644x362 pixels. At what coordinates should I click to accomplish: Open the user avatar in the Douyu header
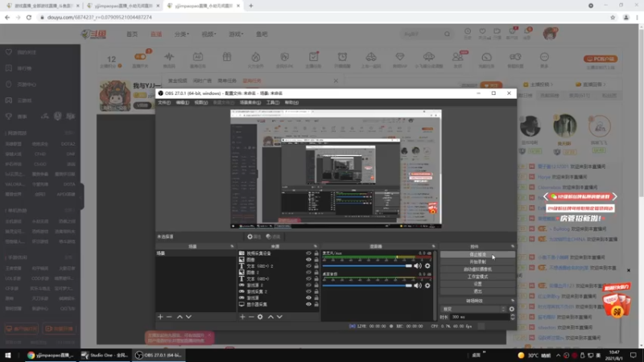pyautogui.click(x=550, y=34)
